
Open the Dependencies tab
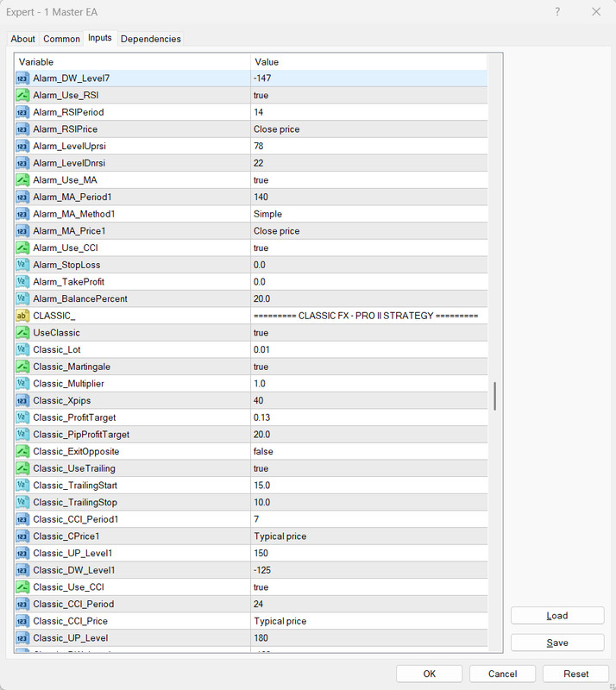(151, 39)
